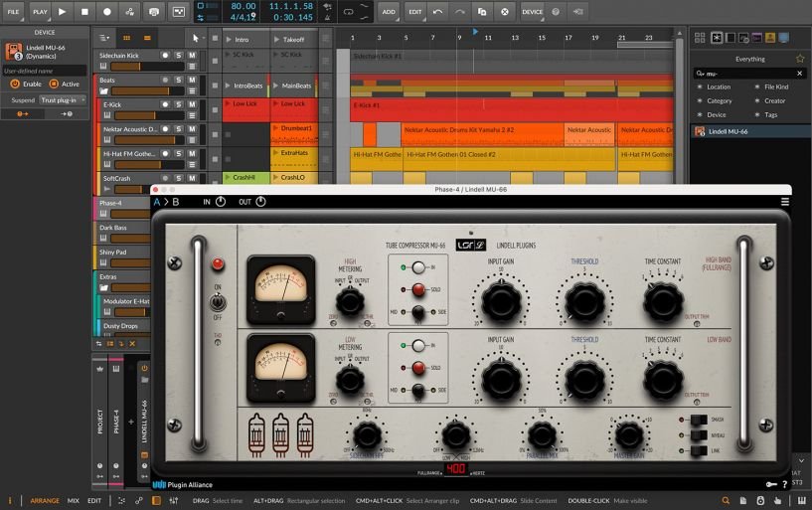Select the pointer tool in arranger header
Screen dimensions: 812x510
click(196, 38)
